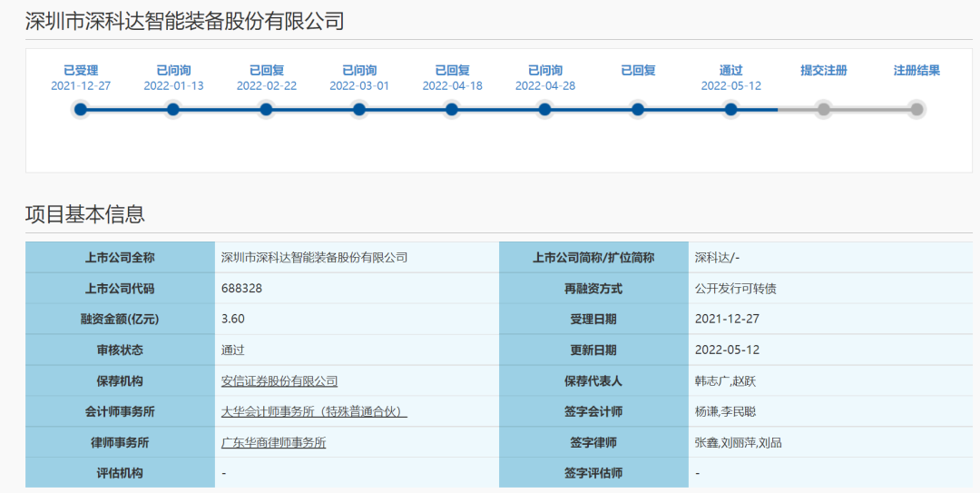
Task: Click the 评估机构 header cell
Action: click(x=120, y=473)
